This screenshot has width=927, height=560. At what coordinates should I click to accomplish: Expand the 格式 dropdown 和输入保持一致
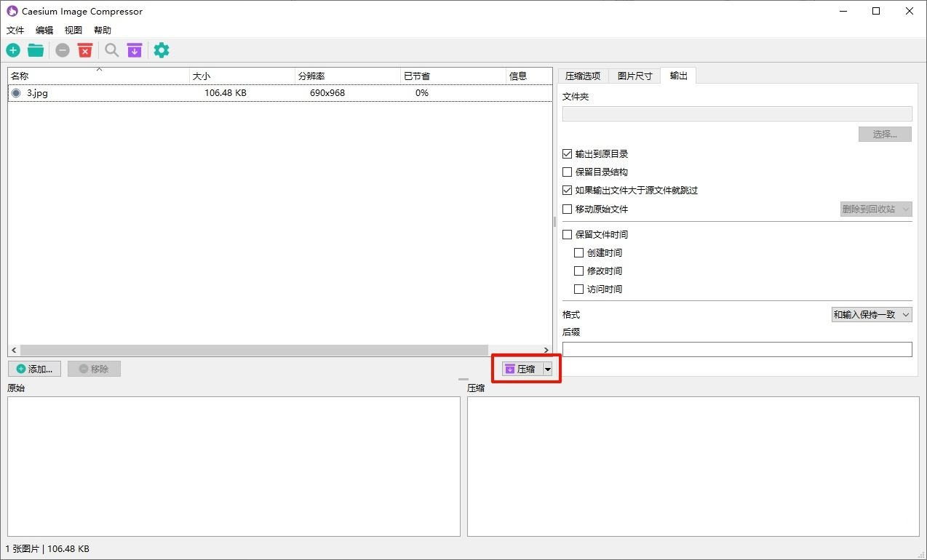click(x=871, y=315)
